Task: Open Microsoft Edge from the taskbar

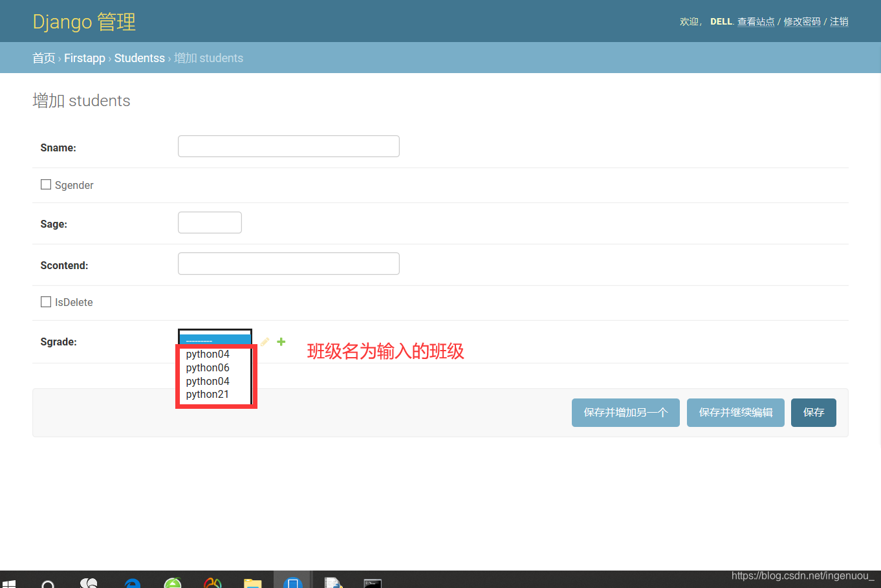Action: click(133, 583)
